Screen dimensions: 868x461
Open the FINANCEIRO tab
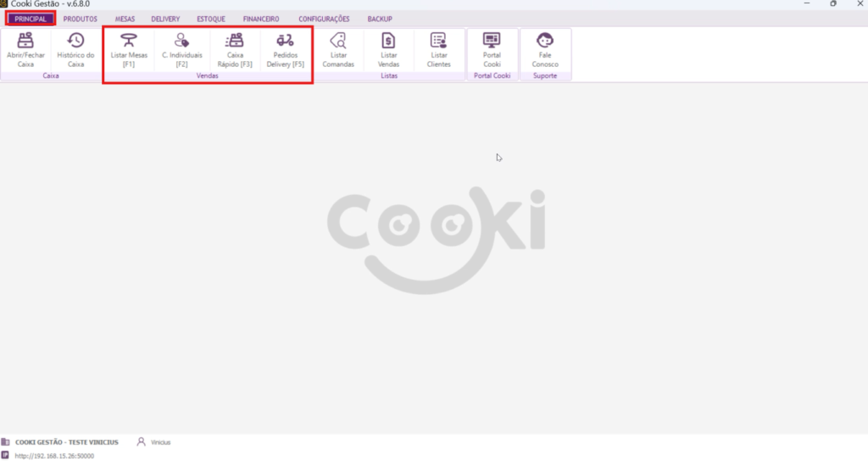pos(261,19)
